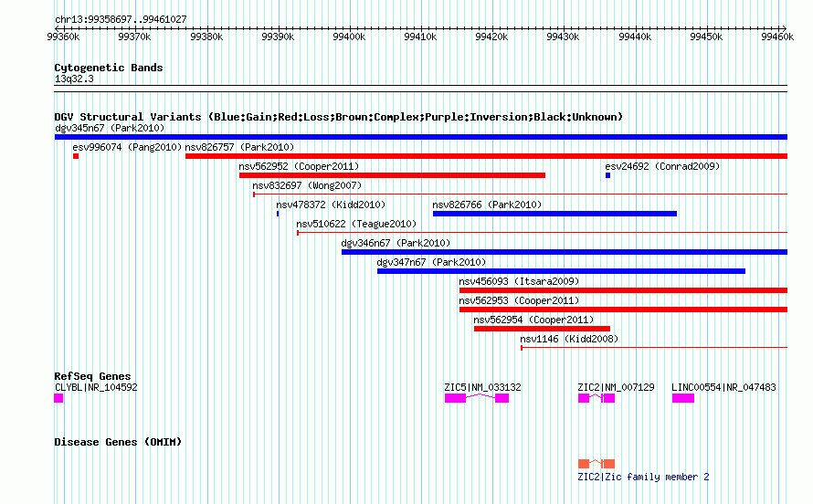Click the 99460k ruler tick label

777,37
